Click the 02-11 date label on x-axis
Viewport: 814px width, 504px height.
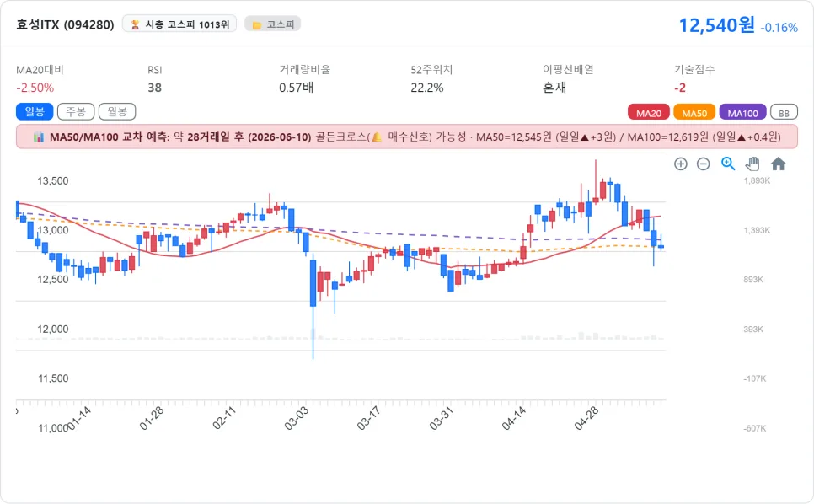[x=224, y=418]
